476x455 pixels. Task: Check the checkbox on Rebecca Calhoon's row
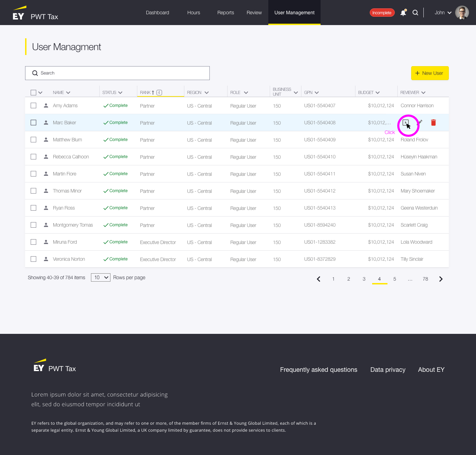pyautogui.click(x=33, y=157)
